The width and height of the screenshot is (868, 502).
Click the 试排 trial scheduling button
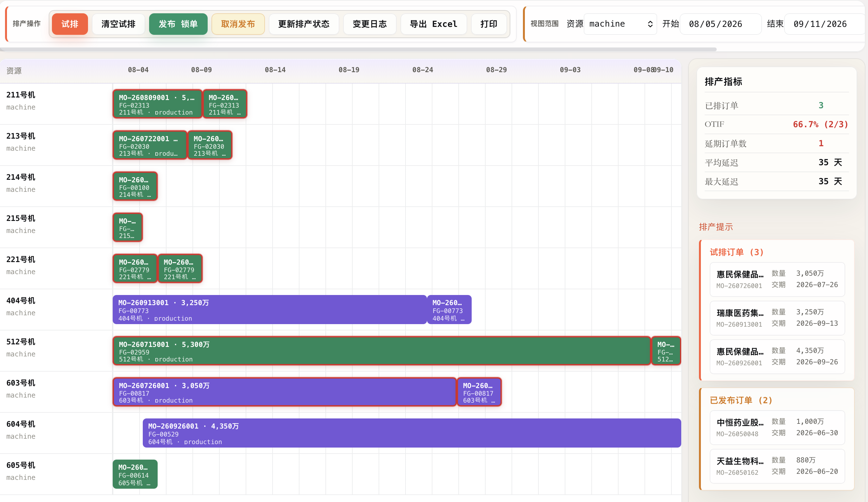coord(70,24)
